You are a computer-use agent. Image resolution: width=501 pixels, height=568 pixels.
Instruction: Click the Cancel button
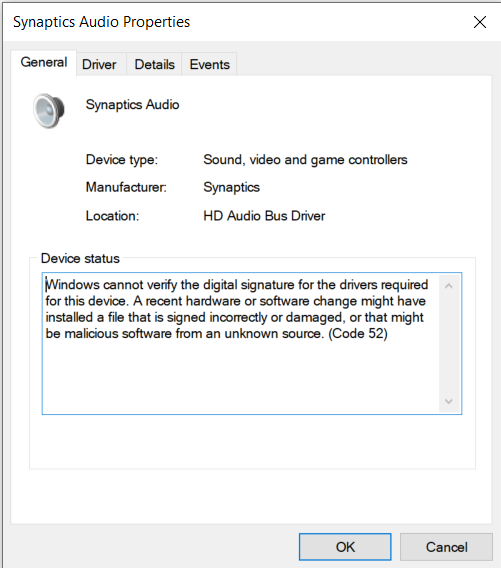(446, 547)
